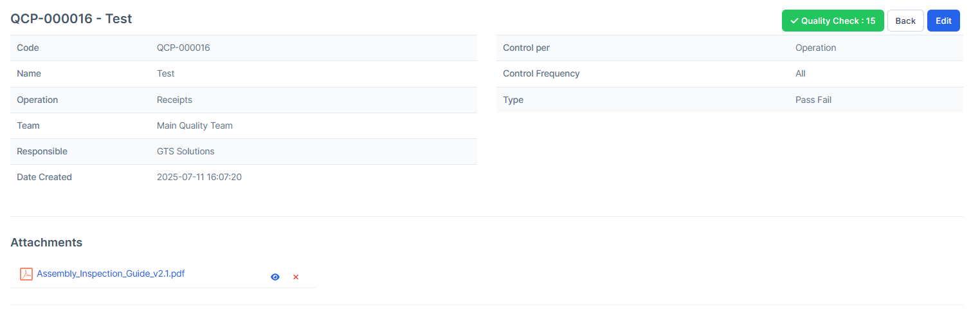The width and height of the screenshot is (980, 323).
Task: Click the Attachments section heading
Action: 46,243
